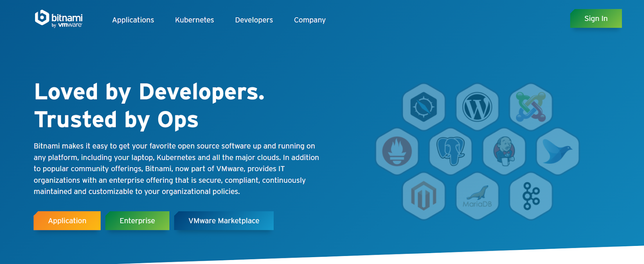Select the compass hexagon icon
The height and width of the screenshot is (264, 644).
coord(424,107)
